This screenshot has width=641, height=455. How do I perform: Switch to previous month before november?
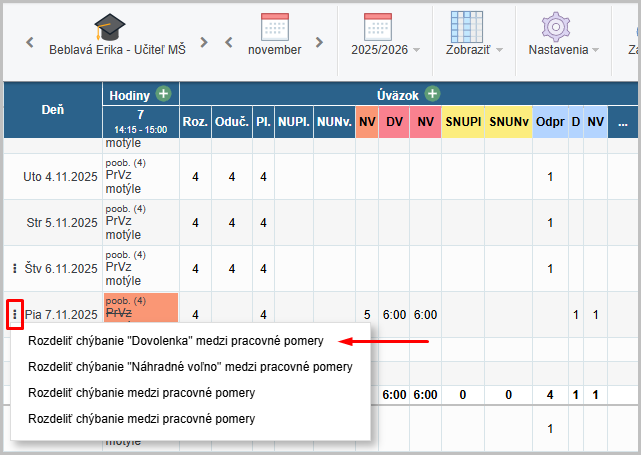pos(229,43)
